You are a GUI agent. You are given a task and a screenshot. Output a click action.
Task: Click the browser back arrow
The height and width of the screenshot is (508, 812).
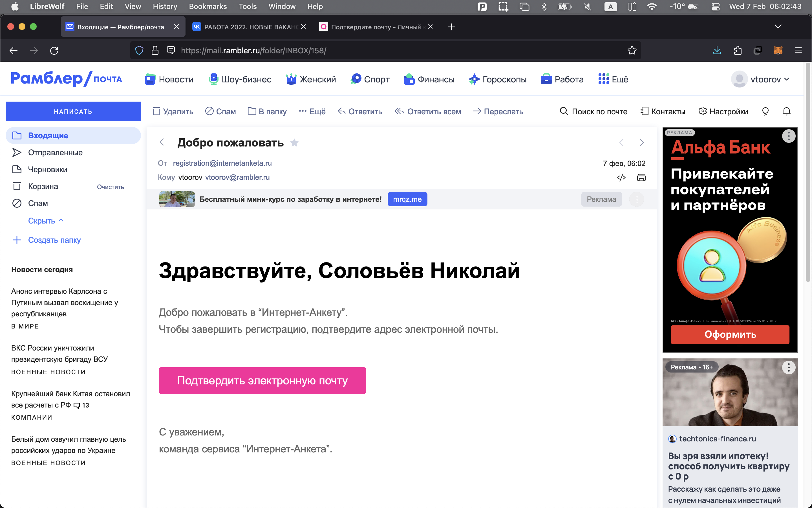click(x=14, y=51)
